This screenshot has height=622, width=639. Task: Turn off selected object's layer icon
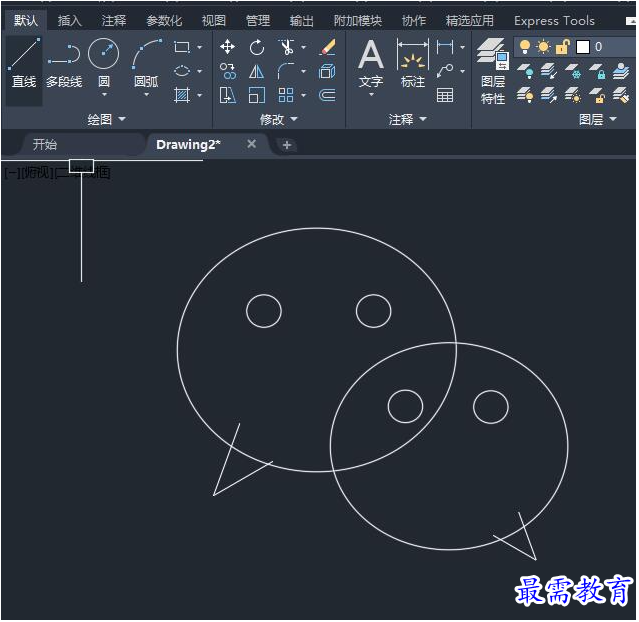click(x=525, y=71)
